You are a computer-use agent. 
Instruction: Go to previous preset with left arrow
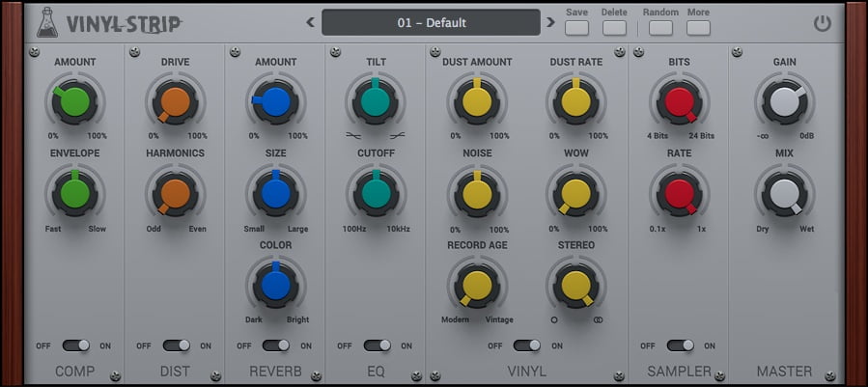pos(310,22)
